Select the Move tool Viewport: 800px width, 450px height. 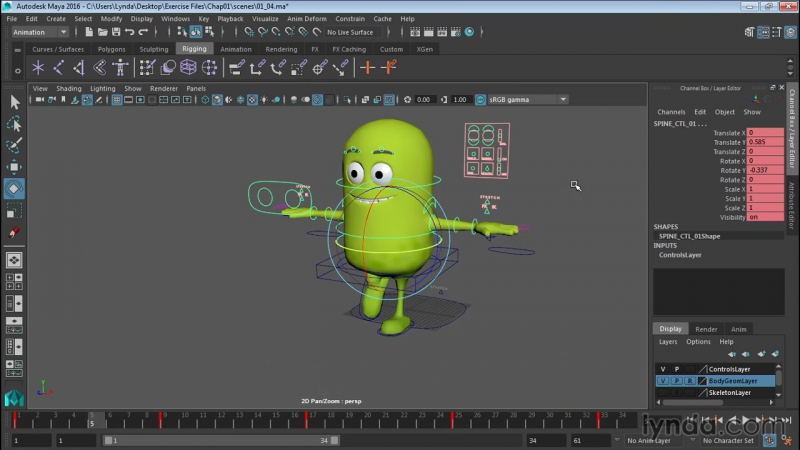(14, 167)
